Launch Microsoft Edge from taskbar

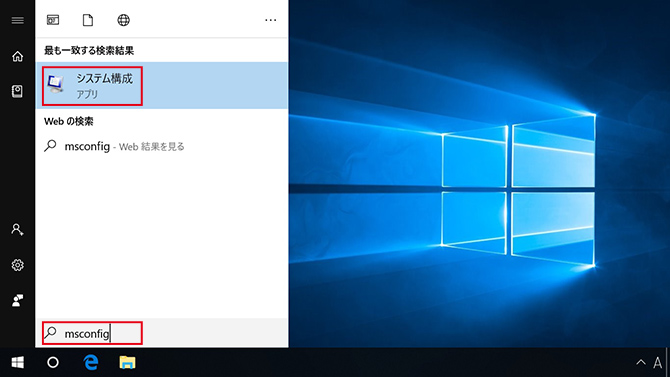pos(91,362)
